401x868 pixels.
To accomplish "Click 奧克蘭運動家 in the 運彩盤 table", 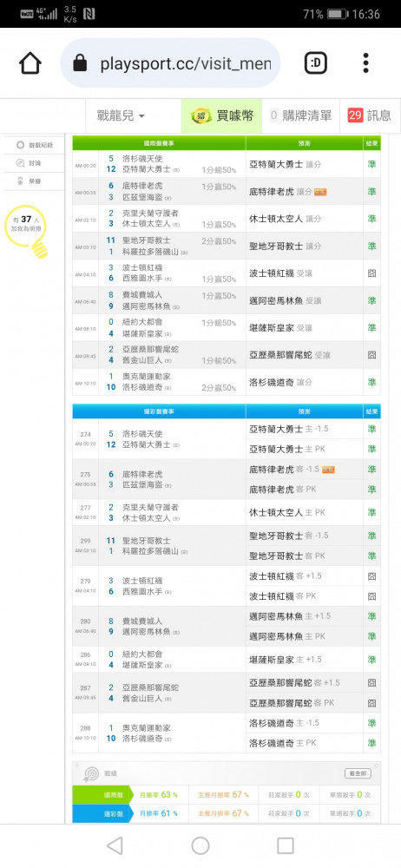I will 146,728.
